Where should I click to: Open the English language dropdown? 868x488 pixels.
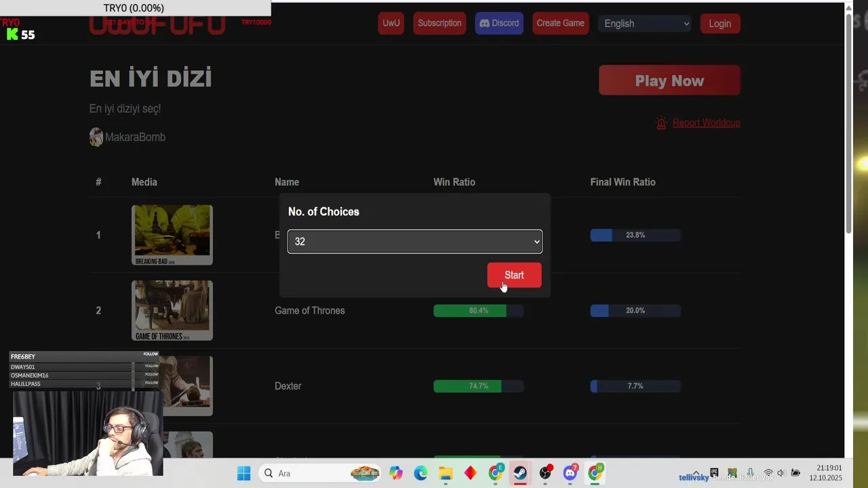[646, 24]
